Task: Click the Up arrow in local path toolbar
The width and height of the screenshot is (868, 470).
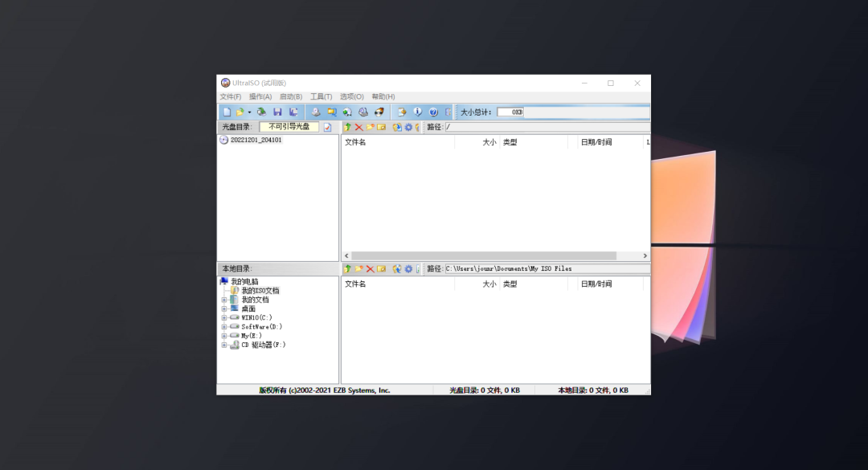Action: (348, 268)
